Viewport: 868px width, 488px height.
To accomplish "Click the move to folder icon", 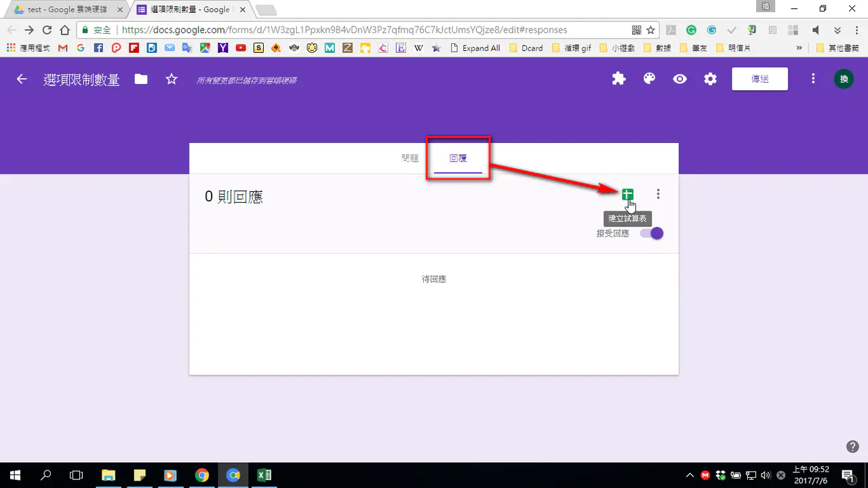I will [141, 79].
